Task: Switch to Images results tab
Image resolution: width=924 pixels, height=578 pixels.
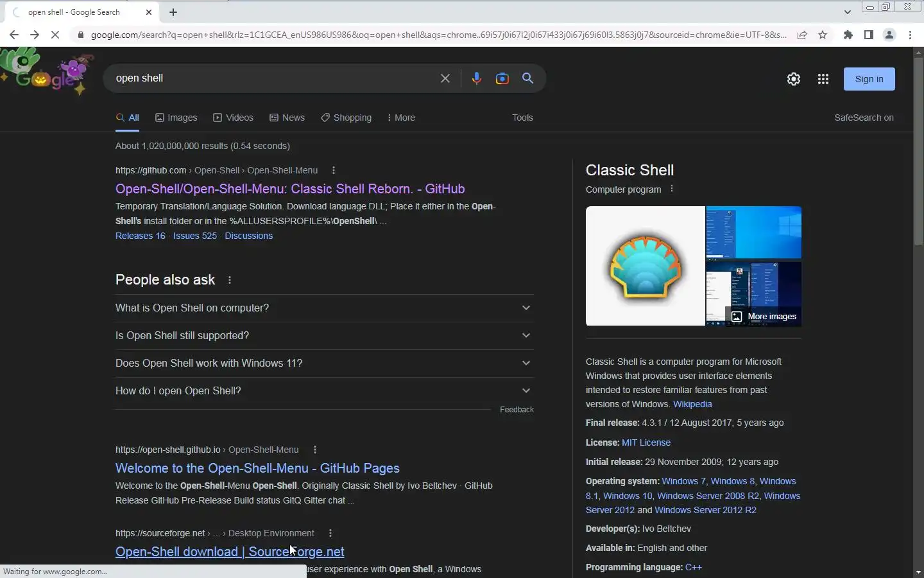Action: click(x=176, y=118)
